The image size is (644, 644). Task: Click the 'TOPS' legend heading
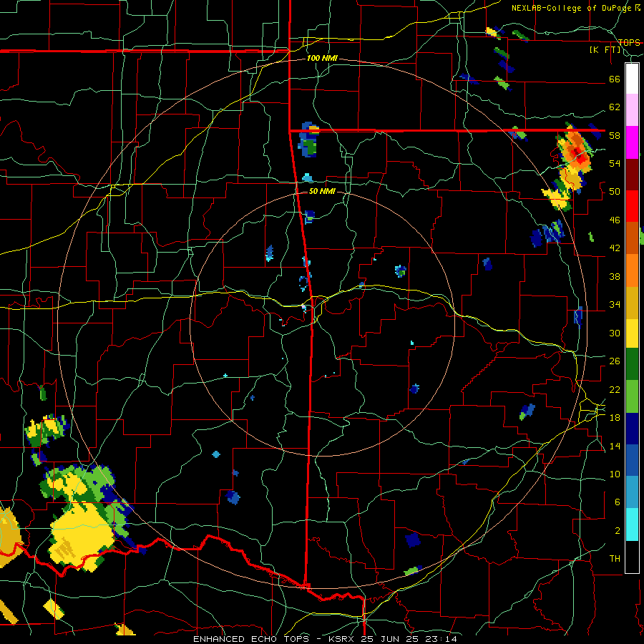[629, 42]
